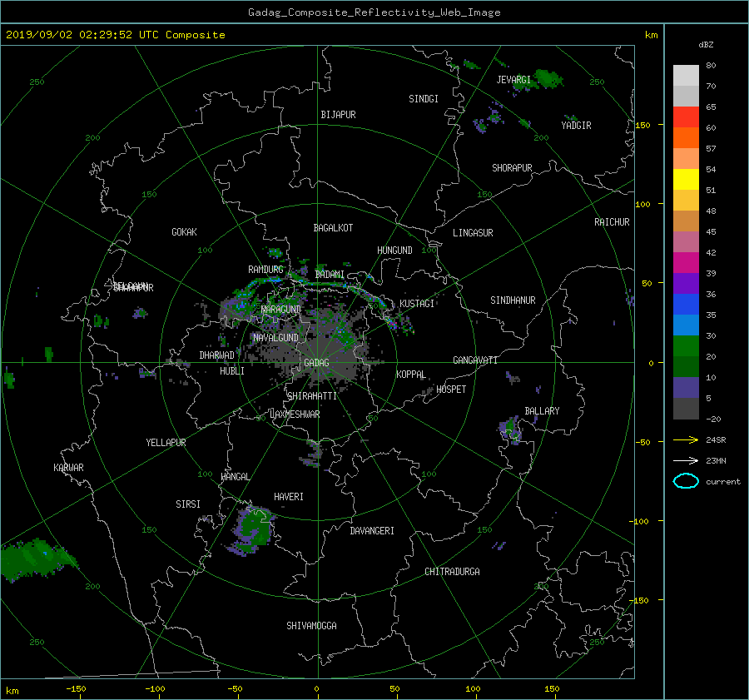Select the dark gray -20 to 5 swatch

point(686,409)
